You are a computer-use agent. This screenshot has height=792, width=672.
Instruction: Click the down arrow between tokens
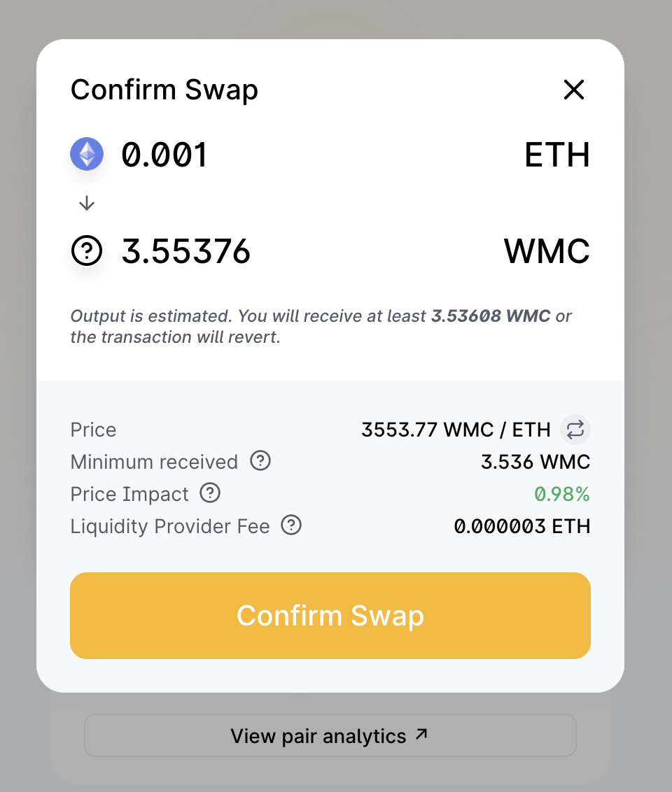(87, 203)
